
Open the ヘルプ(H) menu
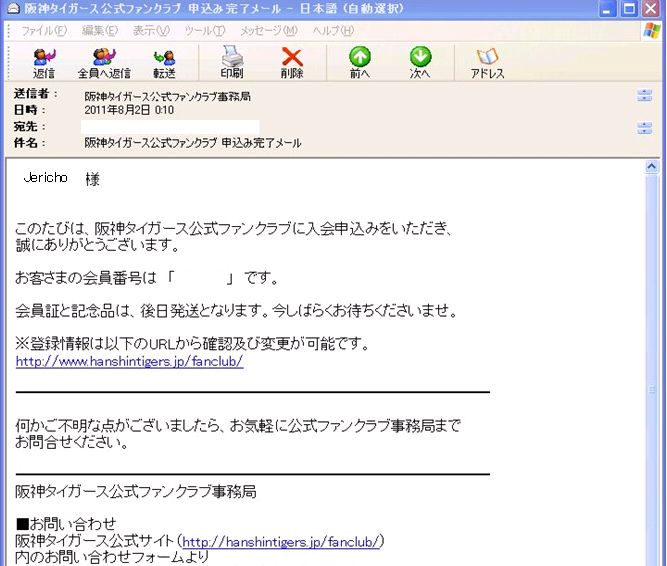333,31
